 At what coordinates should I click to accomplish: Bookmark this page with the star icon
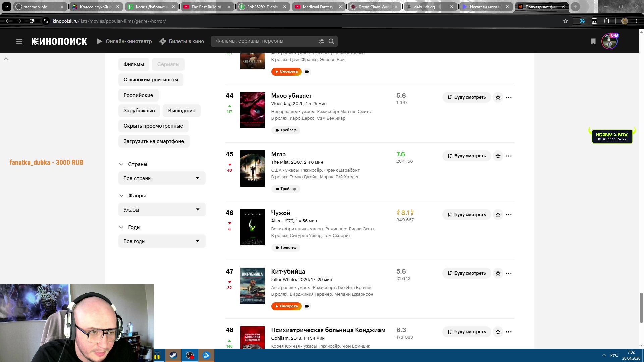[x=566, y=21]
